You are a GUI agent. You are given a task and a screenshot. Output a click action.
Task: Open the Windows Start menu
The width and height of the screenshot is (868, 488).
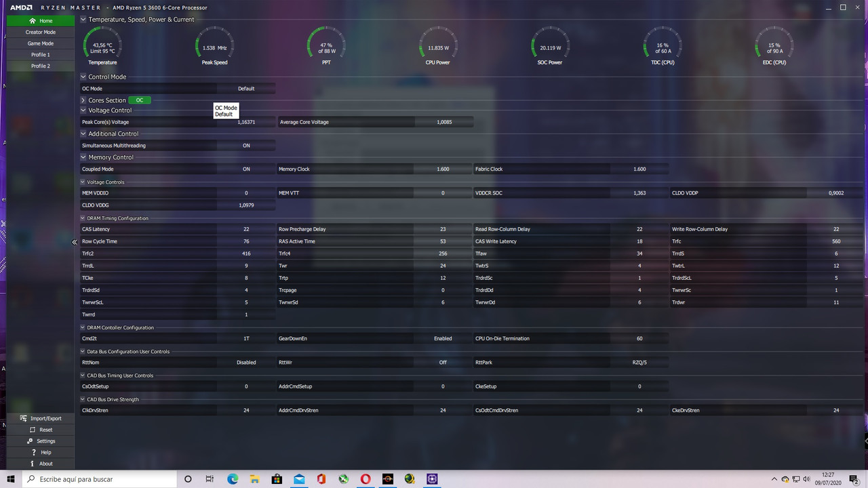click(x=10, y=479)
